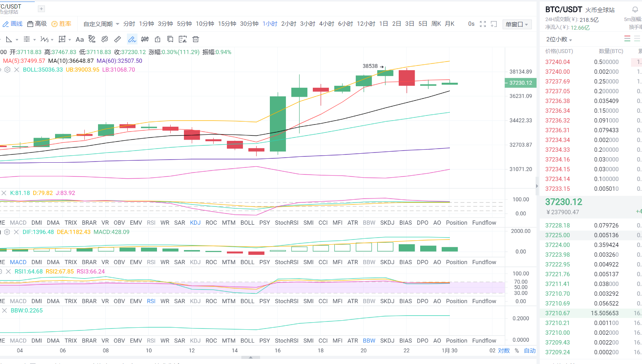Select the trend line angle drawing tool
This screenshot has width=642, height=364.
(9, 39)
